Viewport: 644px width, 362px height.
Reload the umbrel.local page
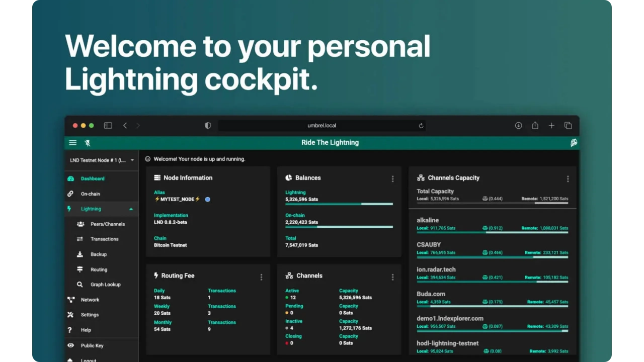421,126
